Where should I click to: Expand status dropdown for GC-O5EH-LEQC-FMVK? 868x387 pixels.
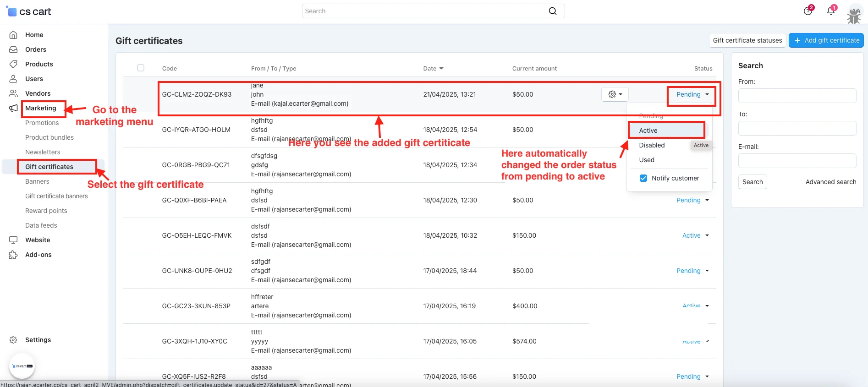[695, 235]
